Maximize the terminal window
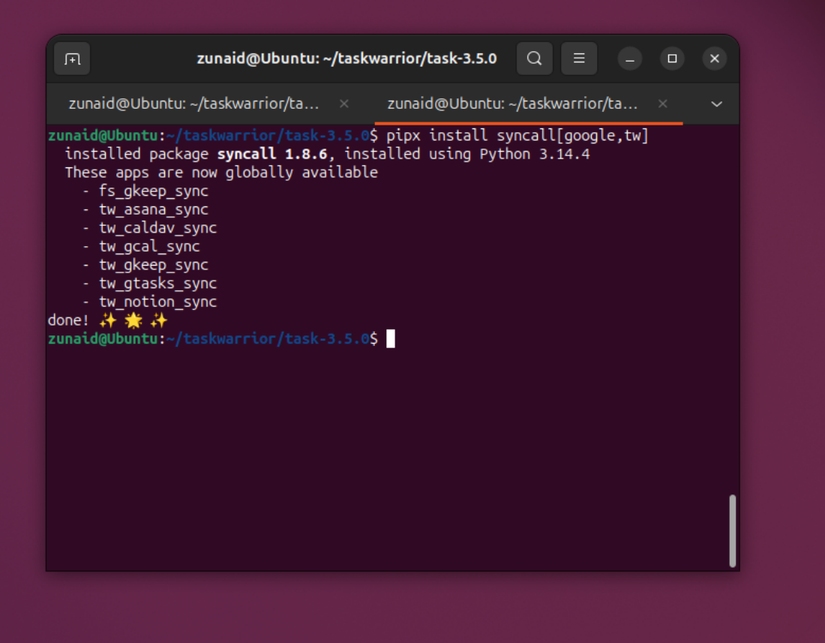This screenshot has height=643, width=825. 672,58
